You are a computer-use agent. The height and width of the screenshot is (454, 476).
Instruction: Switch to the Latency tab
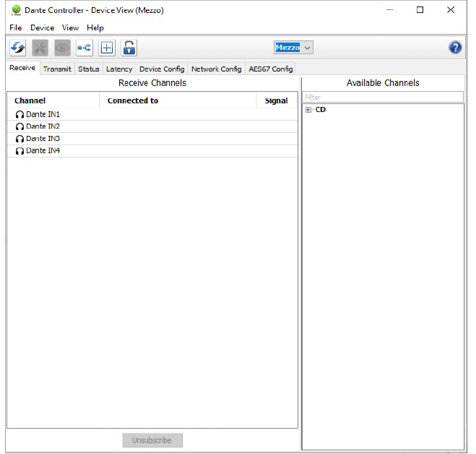pyautogui.click(x=119, y=69)
